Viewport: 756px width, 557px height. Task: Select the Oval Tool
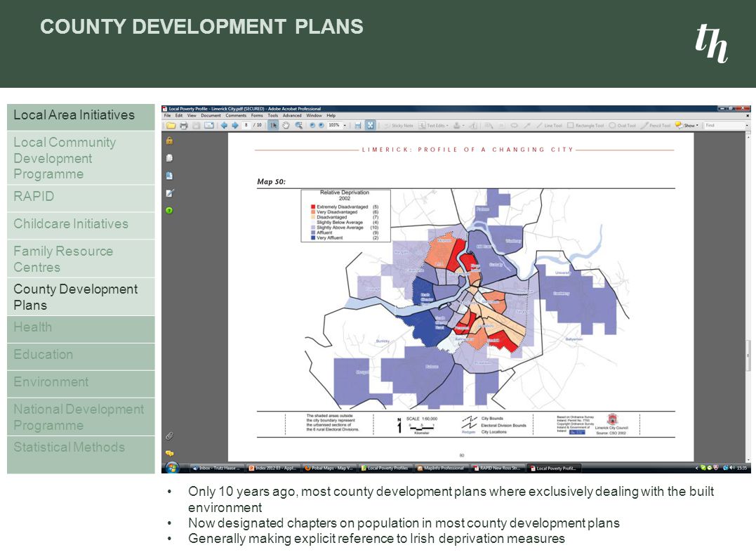(x=623, y=126)
